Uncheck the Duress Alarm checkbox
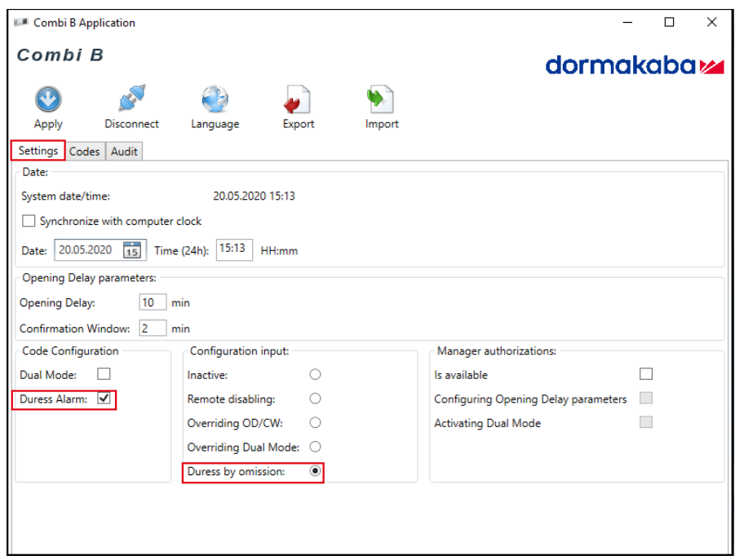The width and height of the screenshot is (744, 560). coord(104,399)
